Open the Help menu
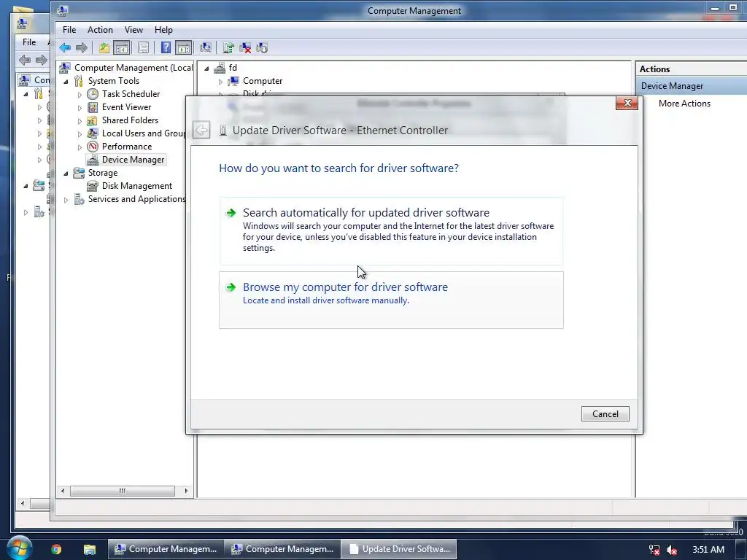The width and height of the screenshot is (747, 560). pos(163,29)
